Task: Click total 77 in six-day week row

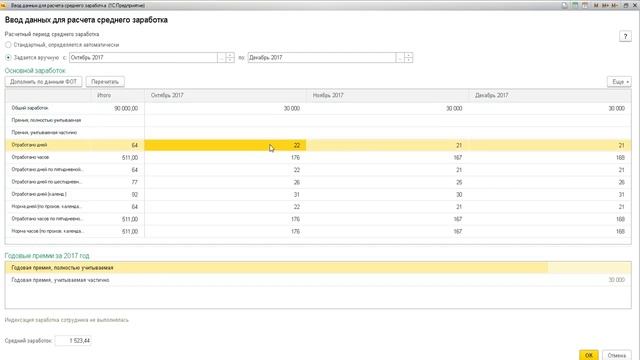Action: (x=135, y=182)
